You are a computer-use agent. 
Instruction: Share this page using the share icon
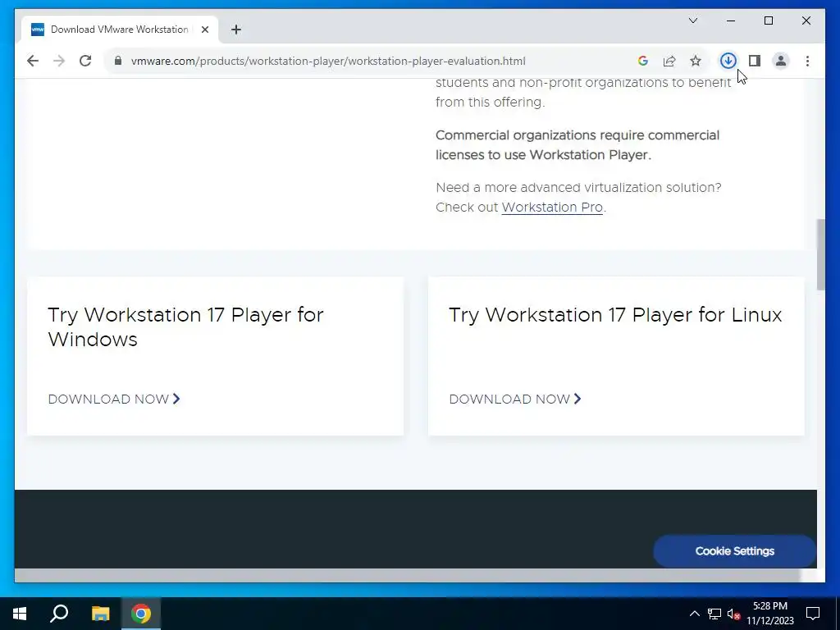point(669,61)
